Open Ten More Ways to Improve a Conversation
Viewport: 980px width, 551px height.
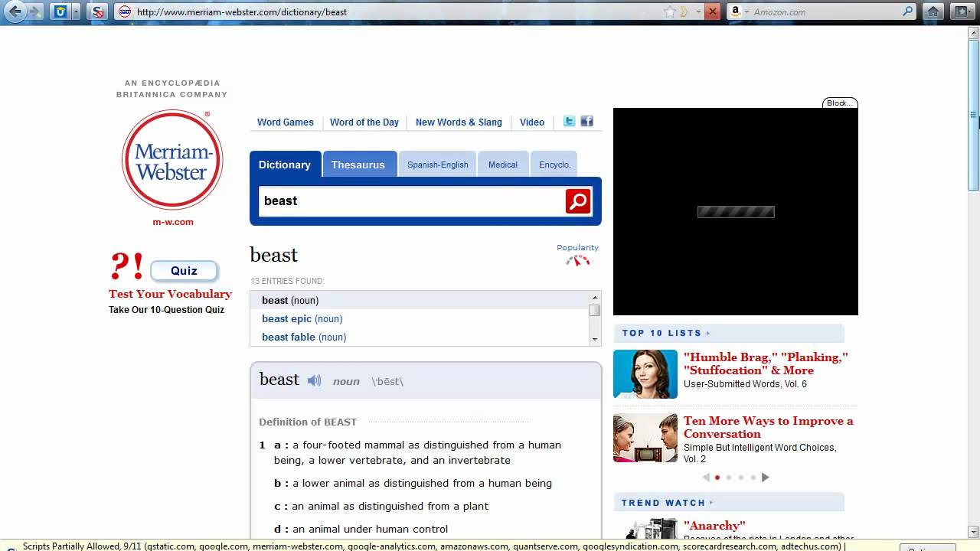coord(768,427)
